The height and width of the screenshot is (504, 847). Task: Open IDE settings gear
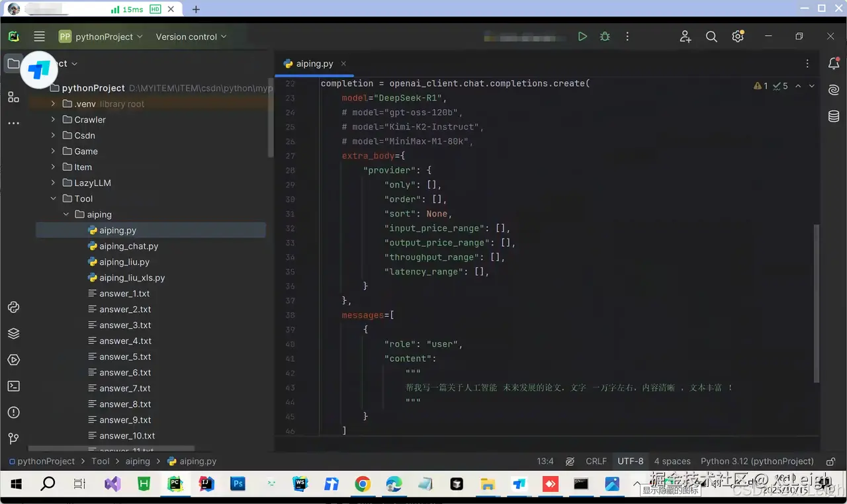click(x=738, y=37)
